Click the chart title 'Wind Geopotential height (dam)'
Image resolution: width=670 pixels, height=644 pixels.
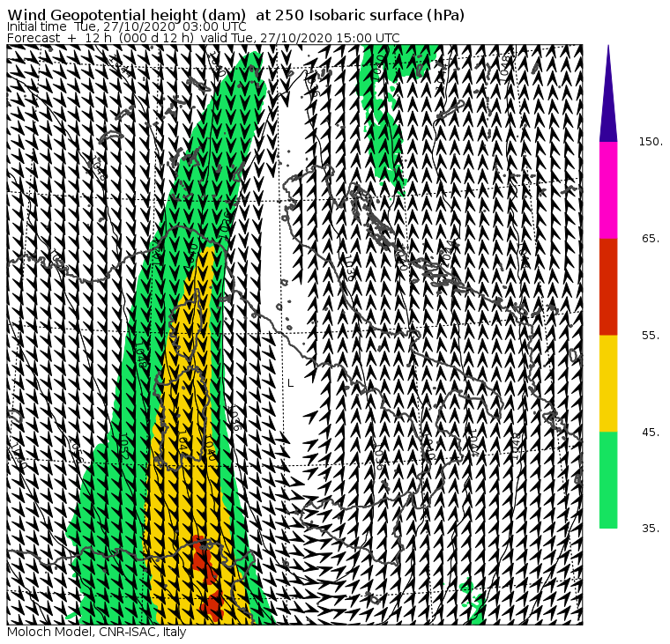[126, 15]
